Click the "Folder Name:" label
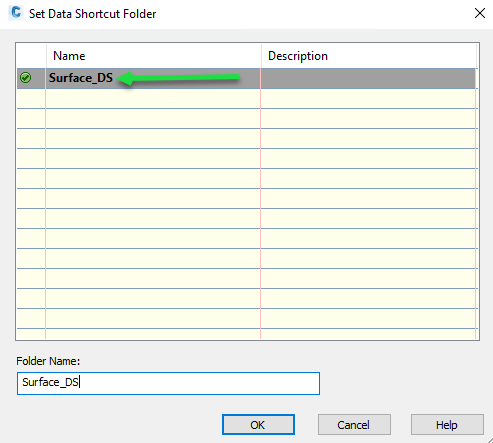Screen dimensions: 493x443 (48, 361)
